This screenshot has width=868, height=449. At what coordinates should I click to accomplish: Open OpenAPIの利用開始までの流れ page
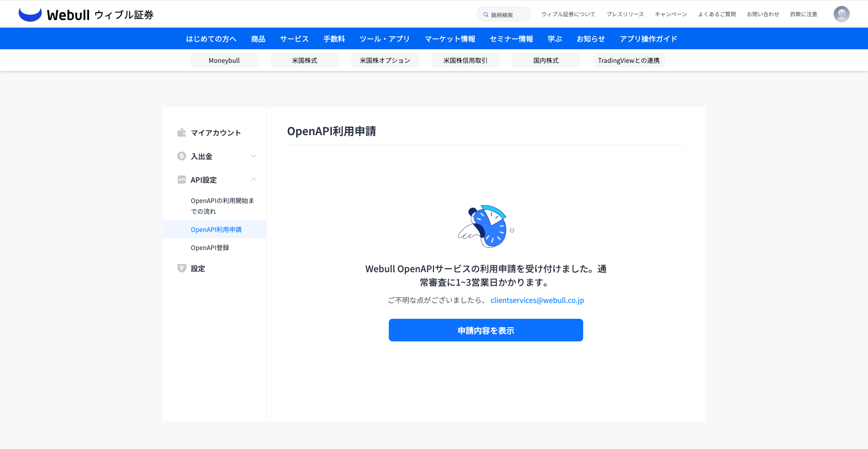click(x=222, y=206)
